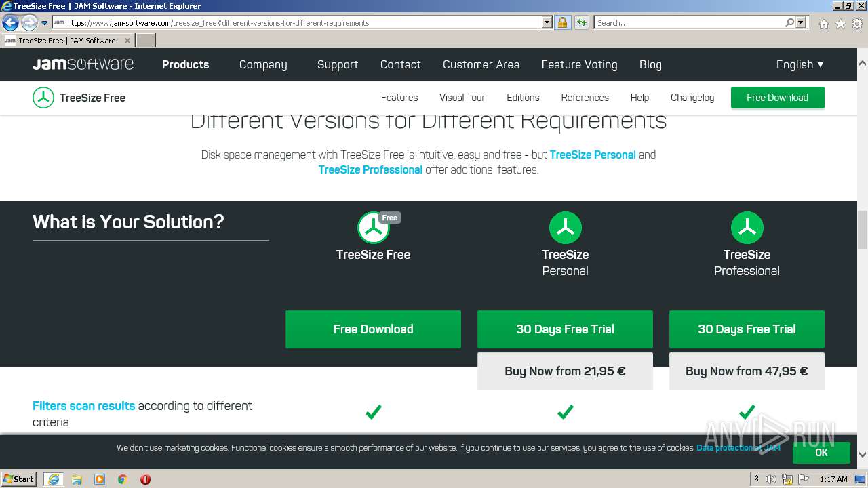This screenshot has width=868, height=488.
Task: Click the green checkmark under TreeSize Free
Action: click(x=374, y=411)
